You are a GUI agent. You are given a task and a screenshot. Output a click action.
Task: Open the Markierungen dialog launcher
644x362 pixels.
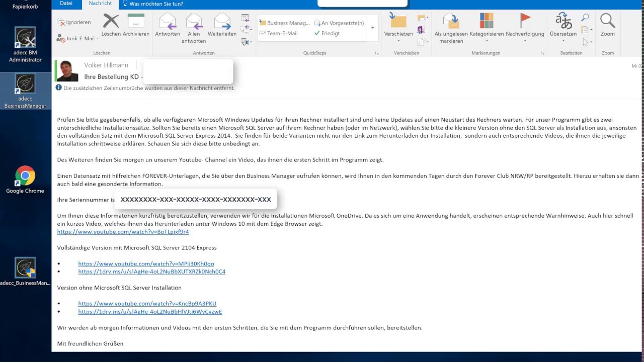coord(542,53)
